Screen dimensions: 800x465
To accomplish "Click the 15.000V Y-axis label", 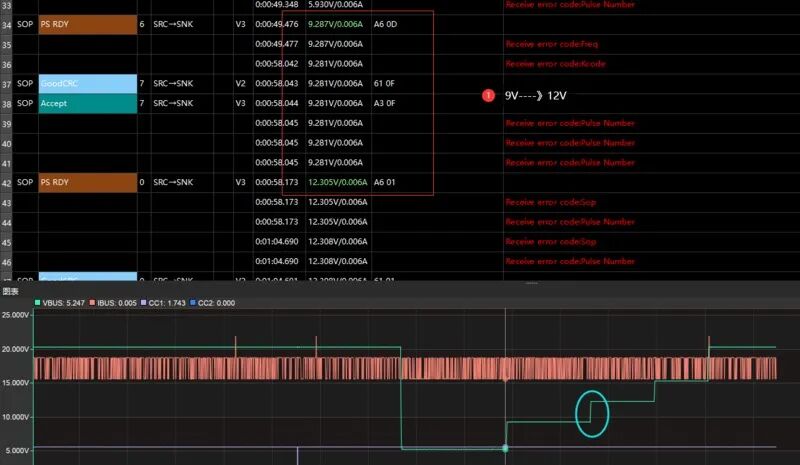I will [16, 383].
